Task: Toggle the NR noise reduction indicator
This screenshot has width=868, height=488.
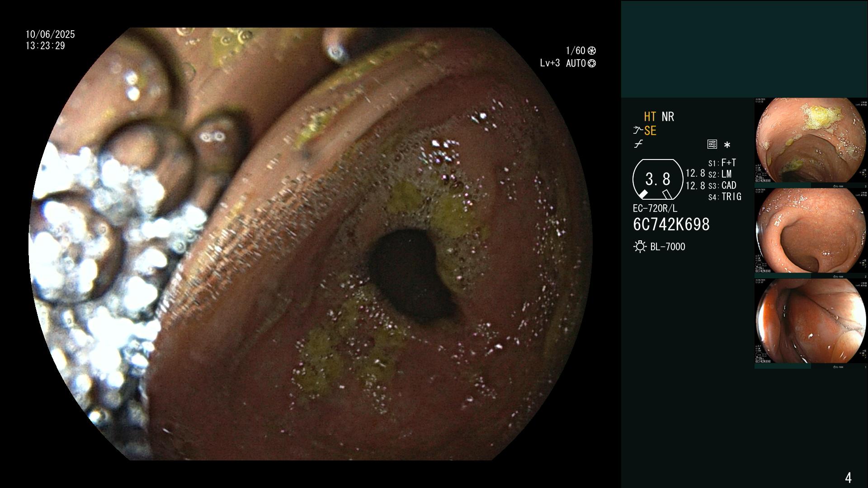Action: click(x=668, y=117)
